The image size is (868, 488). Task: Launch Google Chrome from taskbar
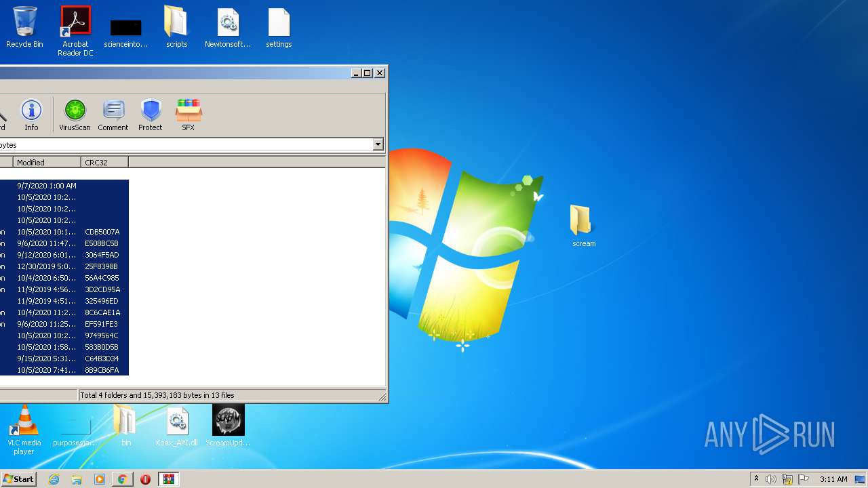123,479
